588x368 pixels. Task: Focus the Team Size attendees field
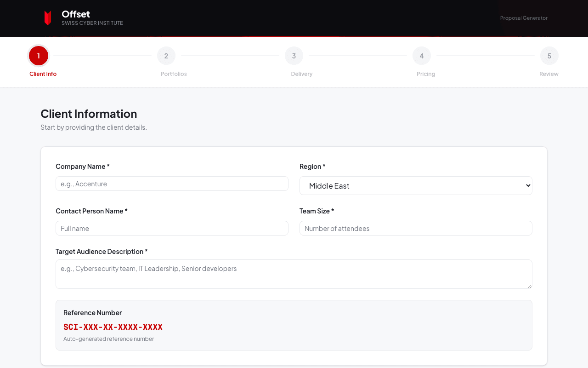(416, 228)
